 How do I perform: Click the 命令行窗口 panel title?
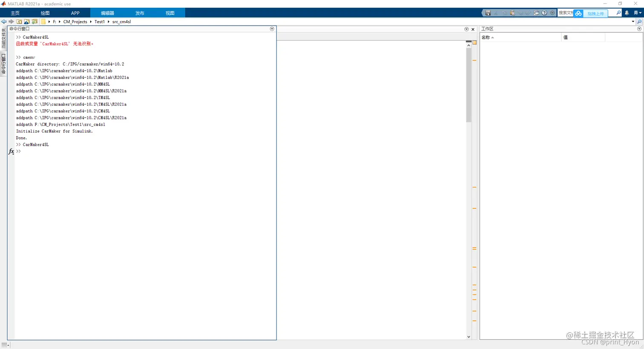click(x=20, y=29)
